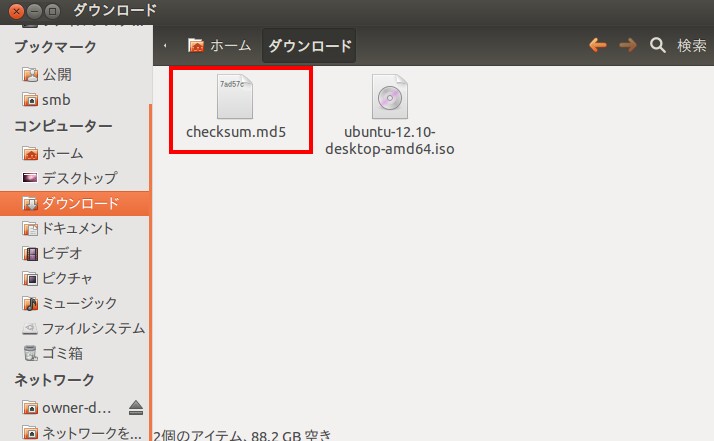Click the smb folder icon
Screen dimensions: 714x441
[x=30, y=99]
